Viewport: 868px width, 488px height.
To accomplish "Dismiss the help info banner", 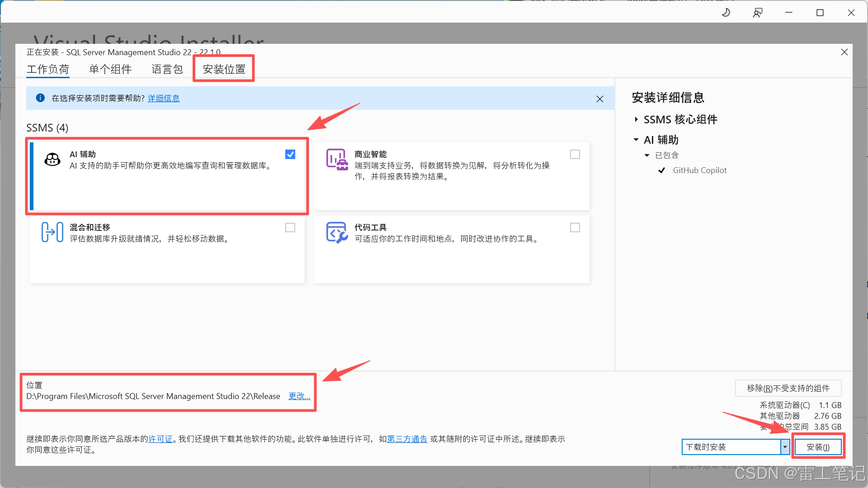I will [x=599, y=99].
